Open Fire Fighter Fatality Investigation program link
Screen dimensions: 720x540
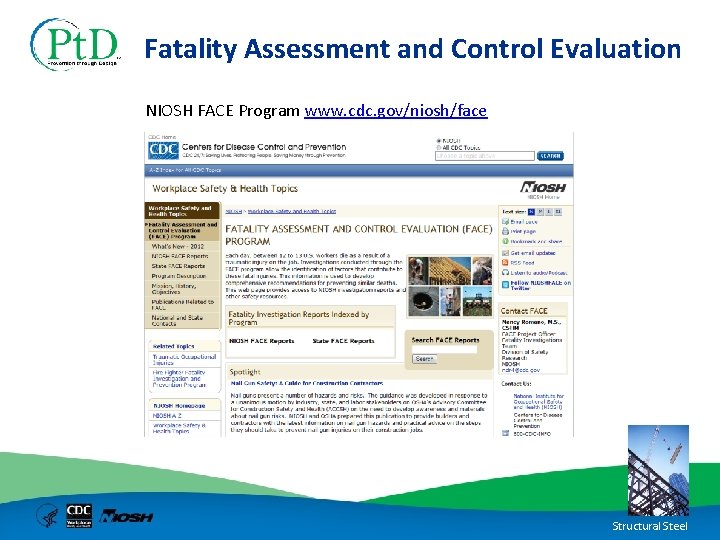[x=179, y=379]
